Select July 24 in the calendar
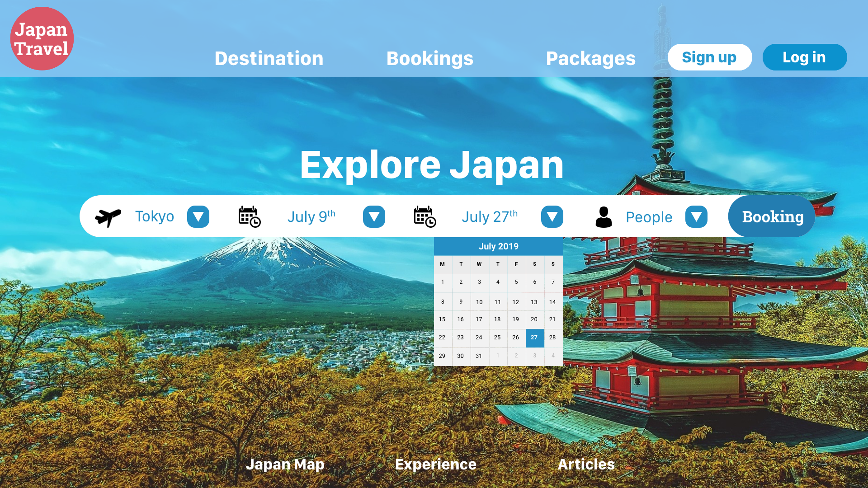This screenshot has width=868, height=488. (x=479, y=338)
